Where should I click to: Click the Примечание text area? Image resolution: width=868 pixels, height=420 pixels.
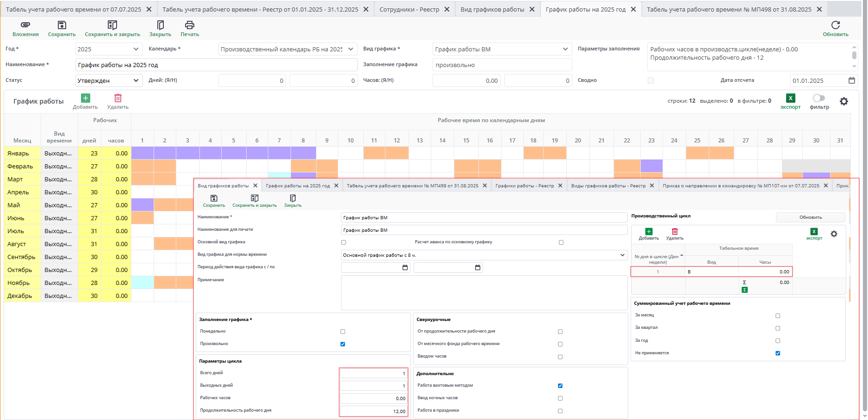484,293
